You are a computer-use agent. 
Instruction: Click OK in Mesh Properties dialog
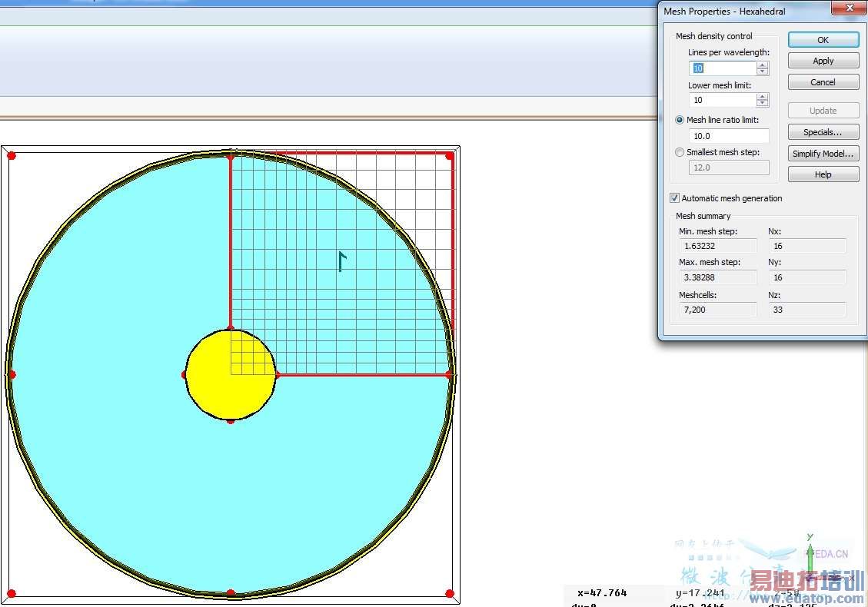click(823, 40)
